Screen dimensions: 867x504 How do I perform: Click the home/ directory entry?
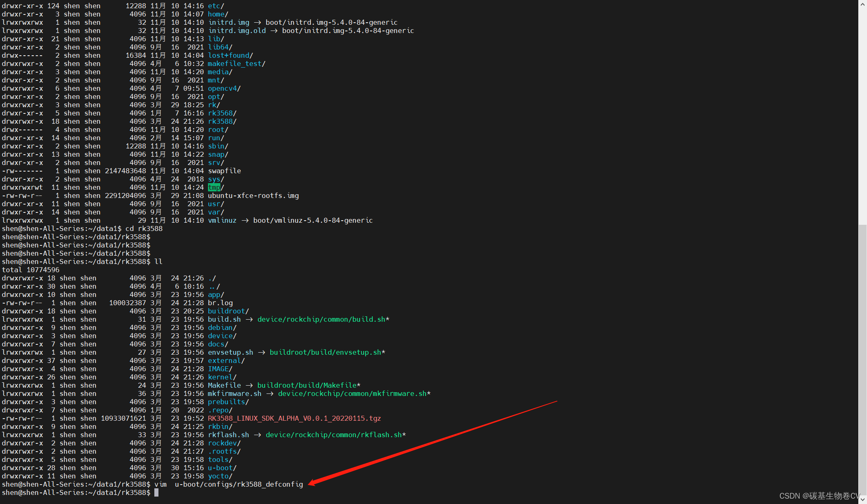218,14
